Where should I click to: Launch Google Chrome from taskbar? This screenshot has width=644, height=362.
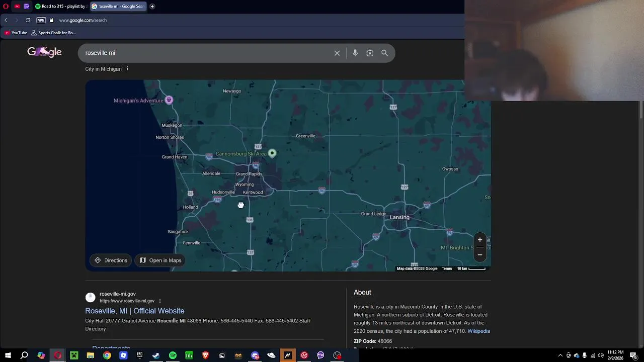point(107,355)
